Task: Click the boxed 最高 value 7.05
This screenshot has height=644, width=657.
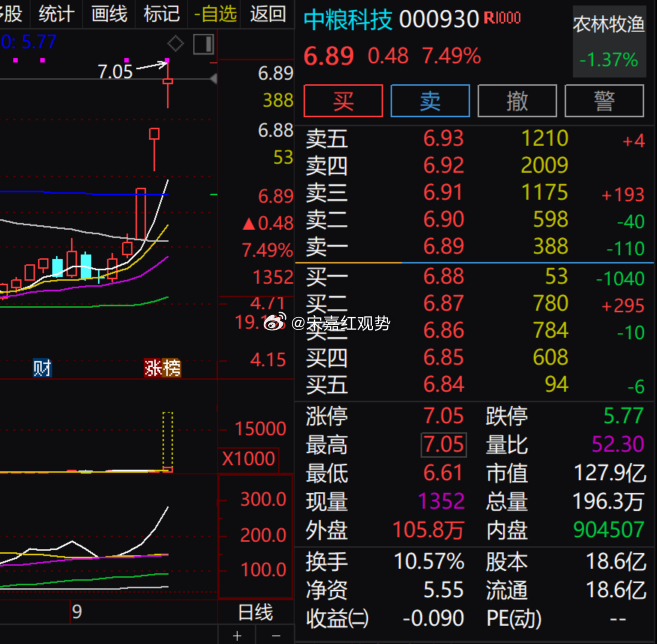Action: [x=443, y=444]
